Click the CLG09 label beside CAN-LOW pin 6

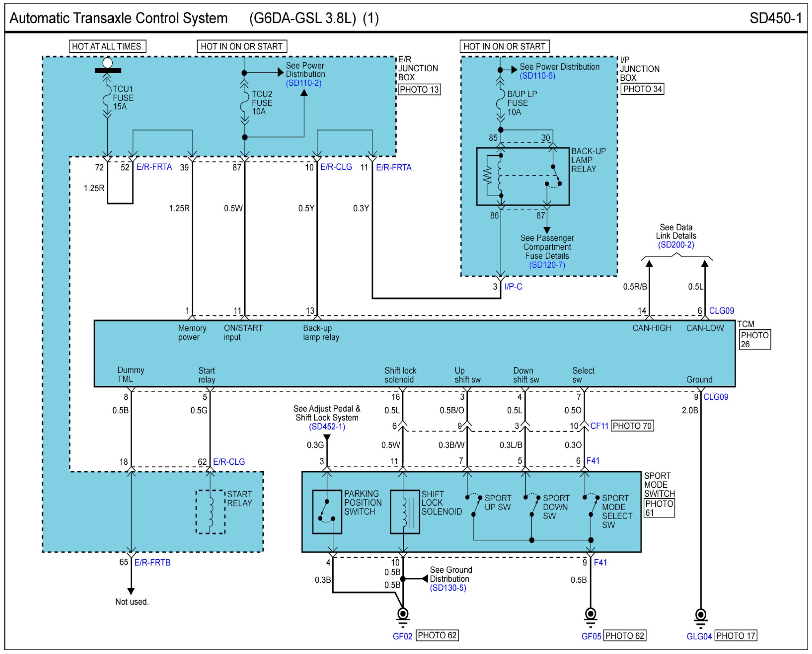tap(721, 311)
